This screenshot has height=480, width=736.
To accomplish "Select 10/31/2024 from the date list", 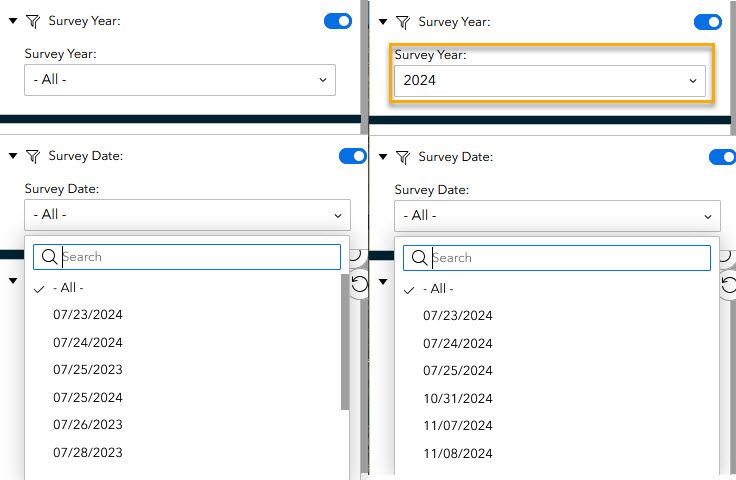I will 458,398.
